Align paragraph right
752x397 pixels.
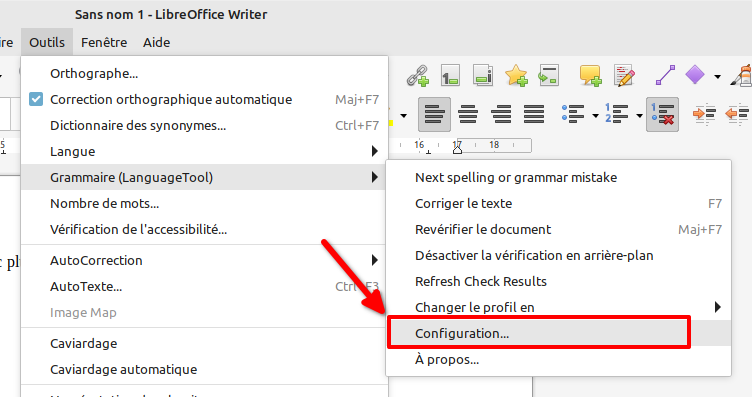pyautogui.click(x=501, y=114)
